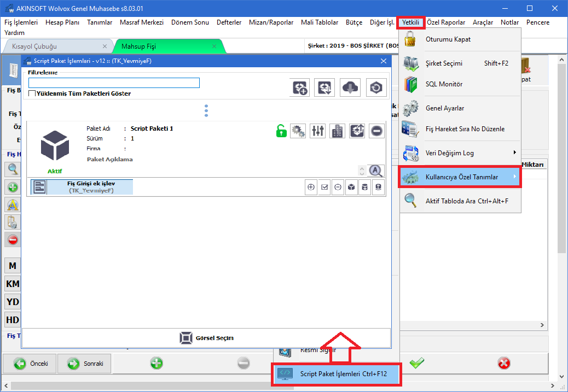Click the Görsel Seçim button
Image resolution: width=568 pixels, height=392 pixels.
206,338
